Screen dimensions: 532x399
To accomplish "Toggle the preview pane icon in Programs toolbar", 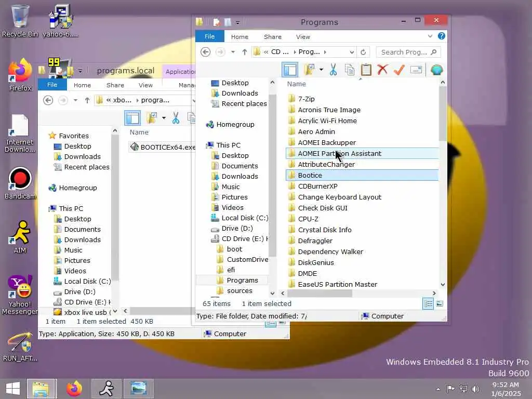I will (290, 70).
